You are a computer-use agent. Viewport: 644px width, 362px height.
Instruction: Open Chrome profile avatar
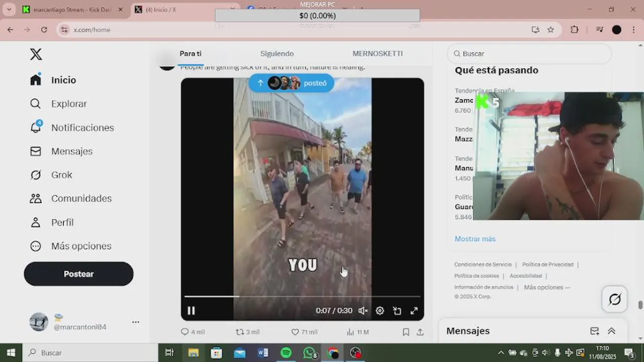[617, 30]
